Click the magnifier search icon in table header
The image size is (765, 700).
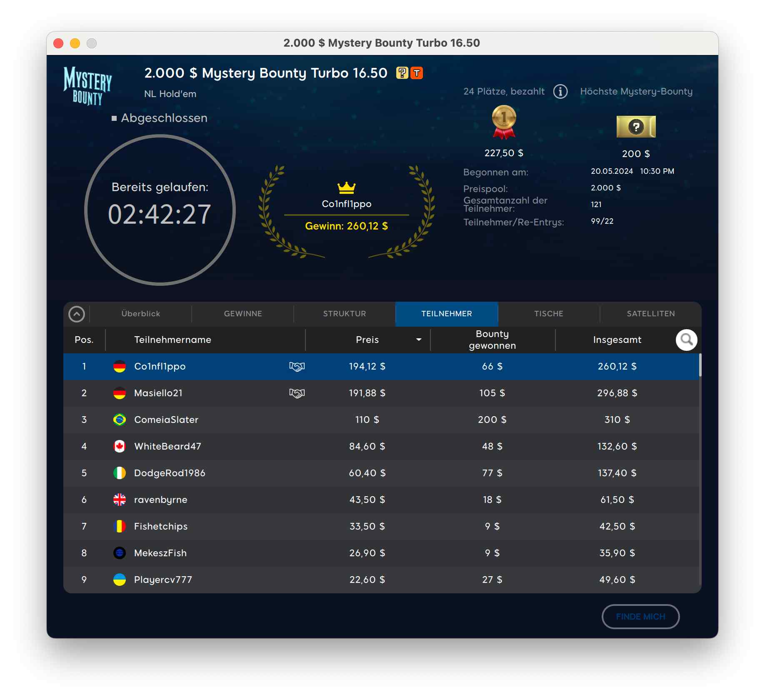tap(686, 340)
